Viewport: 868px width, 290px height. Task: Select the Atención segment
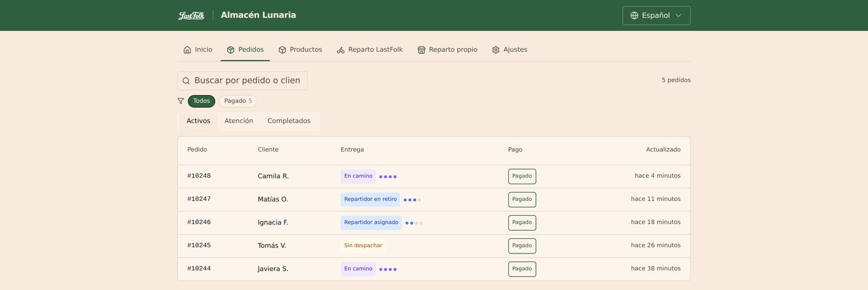click(x=239, y=121)
